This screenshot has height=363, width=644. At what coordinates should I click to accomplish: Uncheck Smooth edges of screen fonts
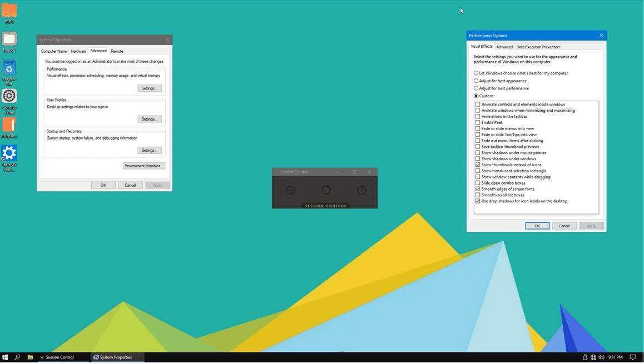pos(478,189)
